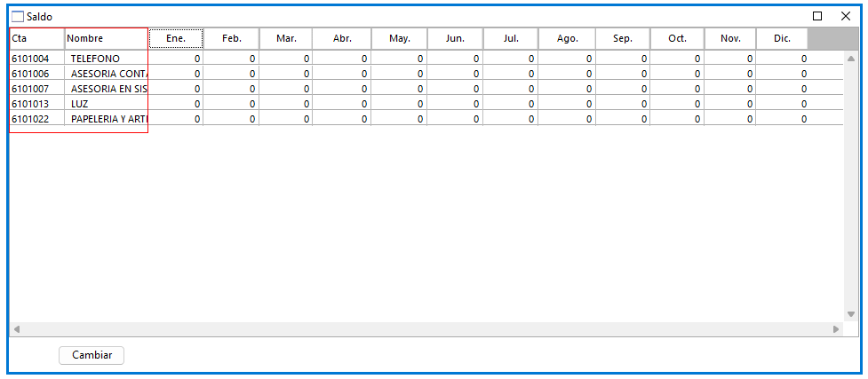868x379 pixels.
Task: Select account 6101004 cell
Action: click(37, 58)
